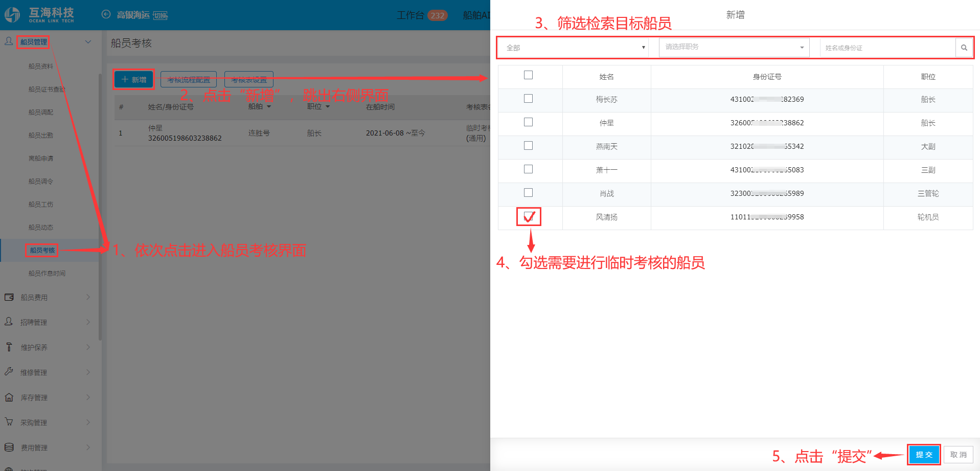980x471 pixels.
Task: Open the 全部 filter dropdown
Action: tap(575, 48)
